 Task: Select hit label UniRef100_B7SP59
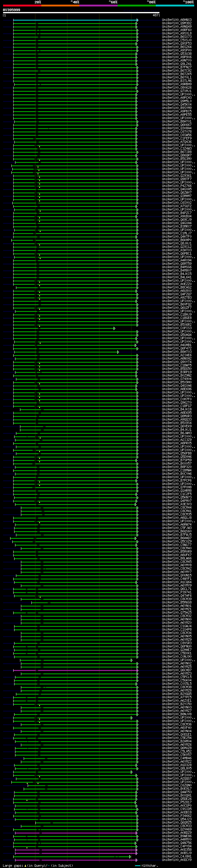coord(177,460)
